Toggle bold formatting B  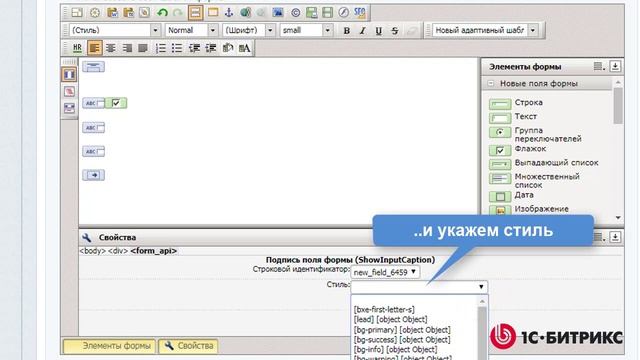coord(347,31)
